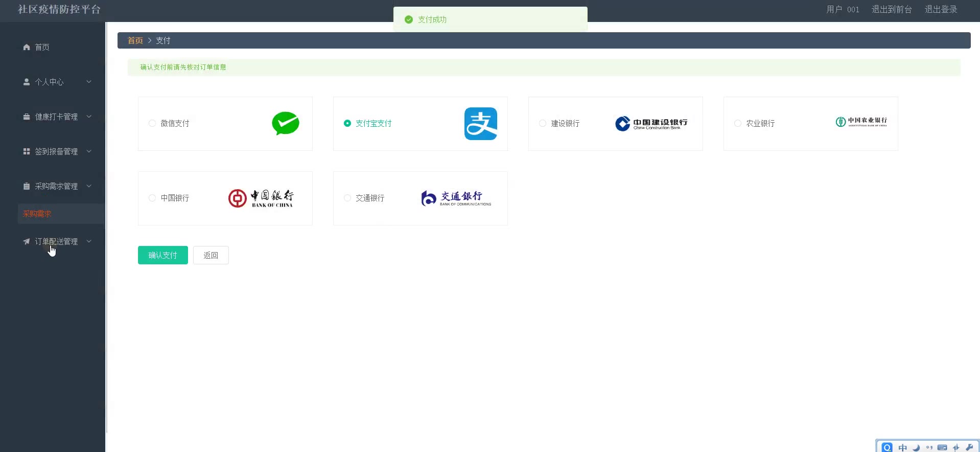This screenshot has width=980, height=452.
Task: Click the briefcase icon for 健康打卡管理
Action: pos(27,117)
